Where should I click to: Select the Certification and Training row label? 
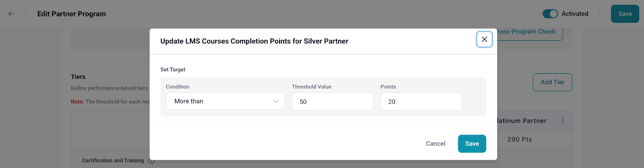click(113, 160)
